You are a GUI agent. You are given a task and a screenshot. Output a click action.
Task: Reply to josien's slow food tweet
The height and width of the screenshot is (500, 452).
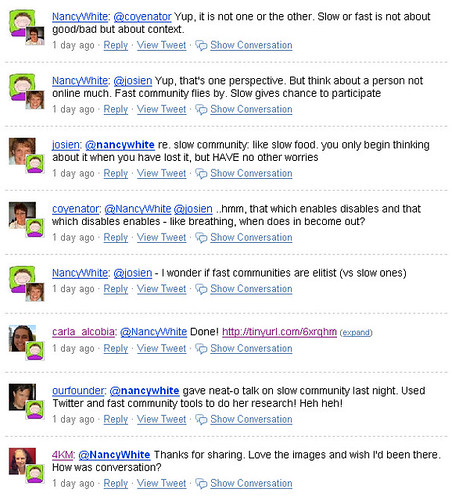point(116,174)
